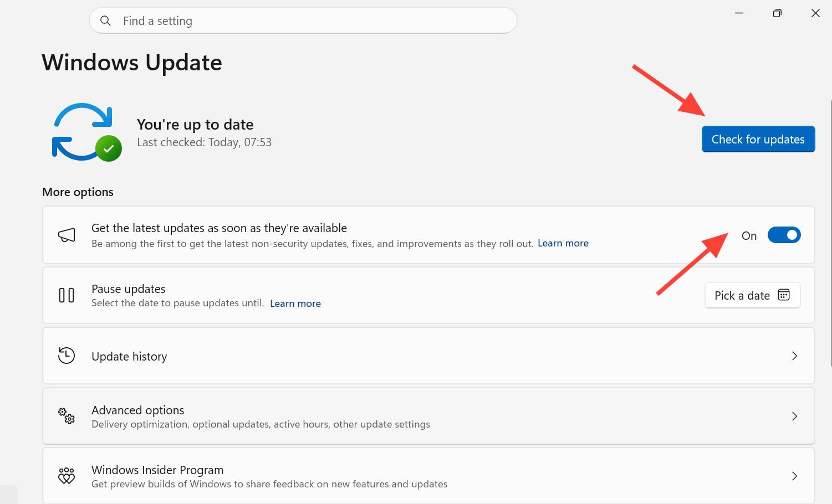832x504 pixels.
Task: Click the You're up to date status text
Action: (x=195, y=125)
